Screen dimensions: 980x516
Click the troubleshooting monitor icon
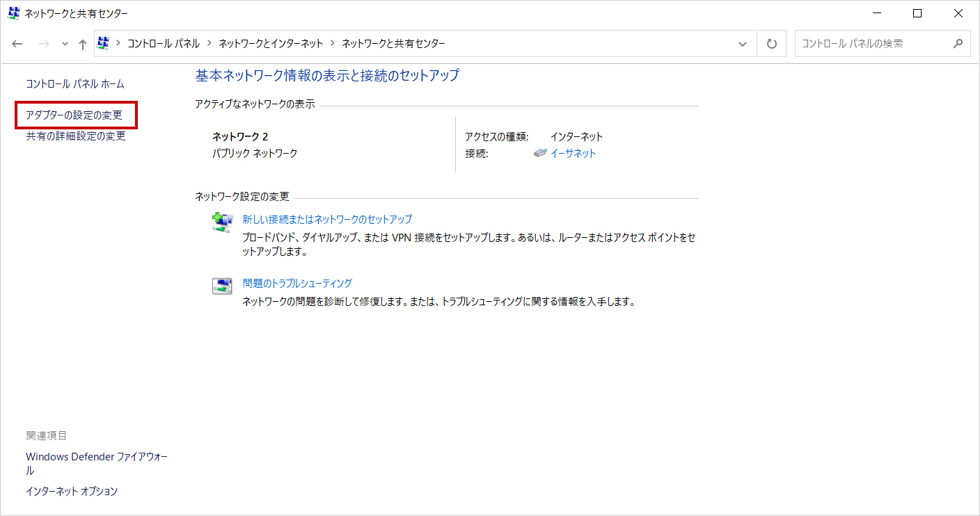pyautogui.click(x=222, y=286)
